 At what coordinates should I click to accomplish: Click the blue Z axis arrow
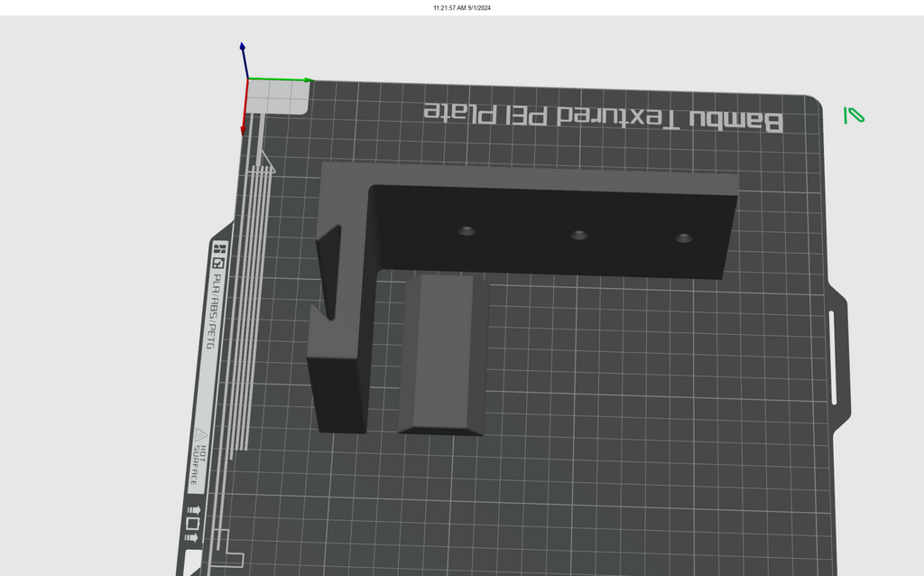pos(244,60)
